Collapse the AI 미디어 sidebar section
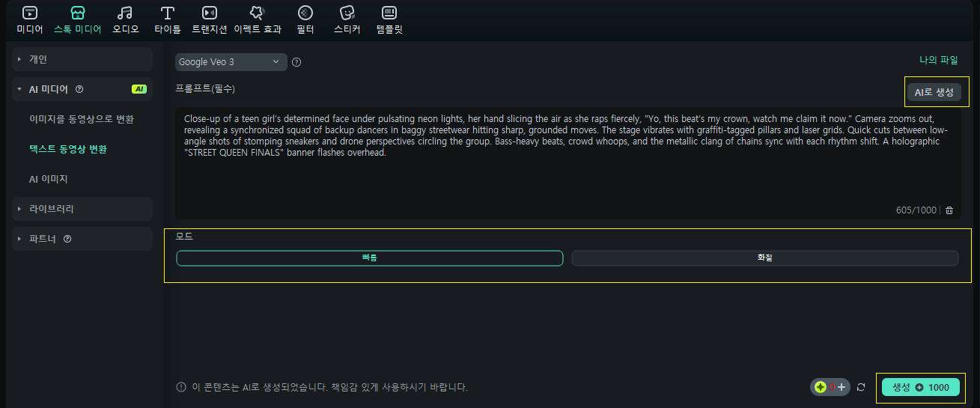This screenshot has height=408, width=980. 19,89
